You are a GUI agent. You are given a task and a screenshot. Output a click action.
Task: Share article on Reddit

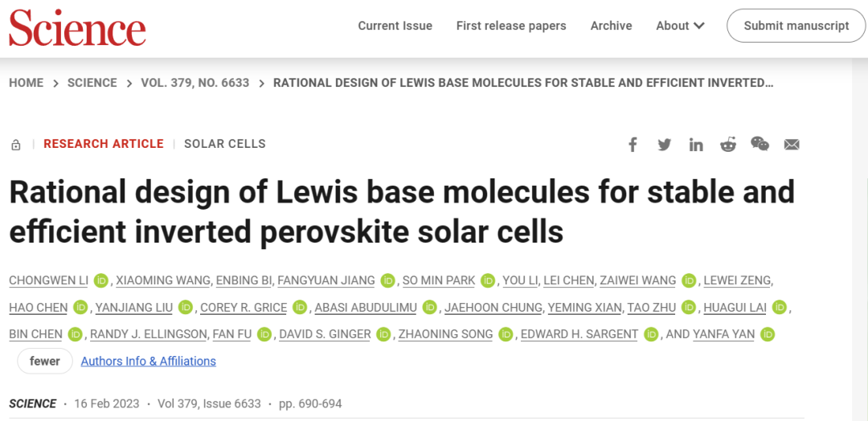[x=728, y=145]
